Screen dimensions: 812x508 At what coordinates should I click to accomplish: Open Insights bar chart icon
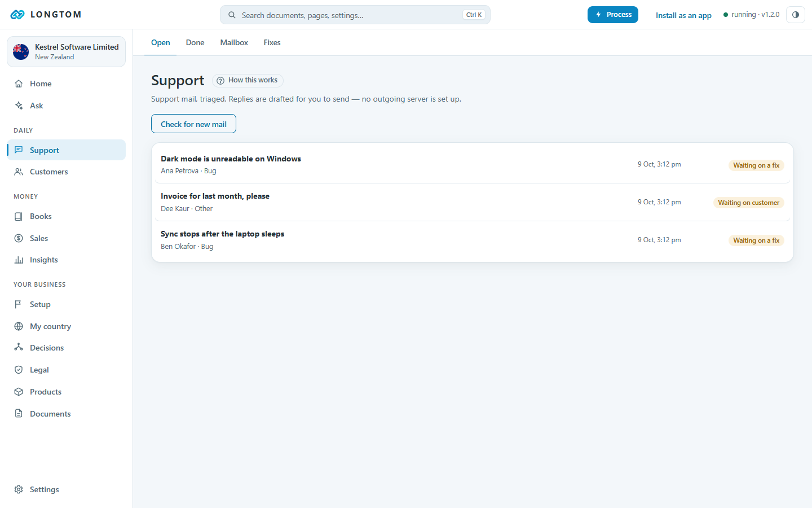(19, 260)
